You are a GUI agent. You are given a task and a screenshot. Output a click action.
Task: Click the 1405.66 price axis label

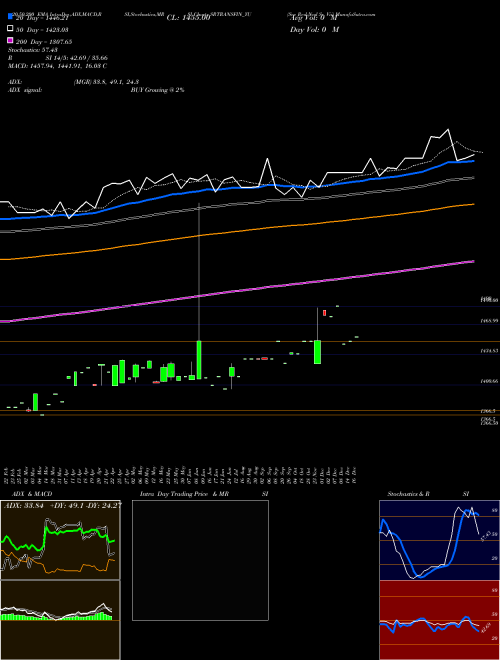(x=489, y=381)
